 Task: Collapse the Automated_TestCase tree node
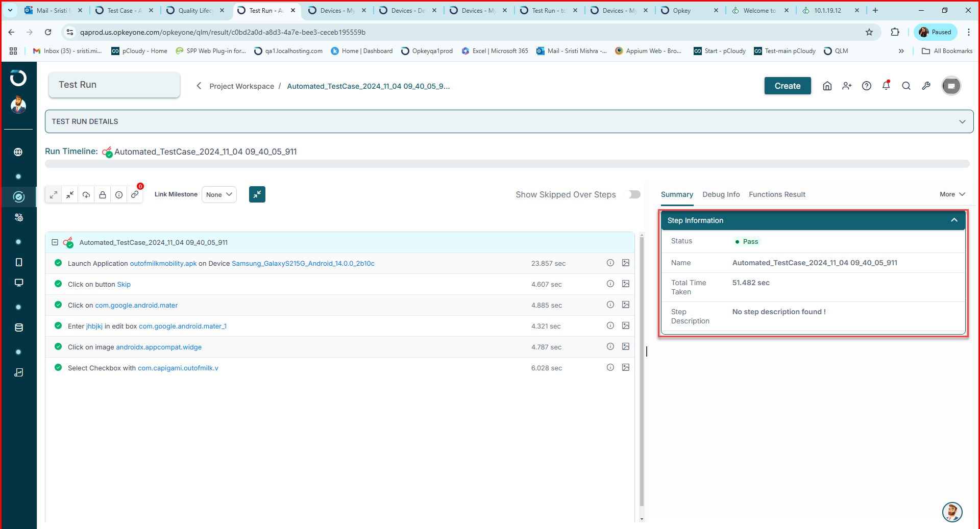[x=55, y=242]
